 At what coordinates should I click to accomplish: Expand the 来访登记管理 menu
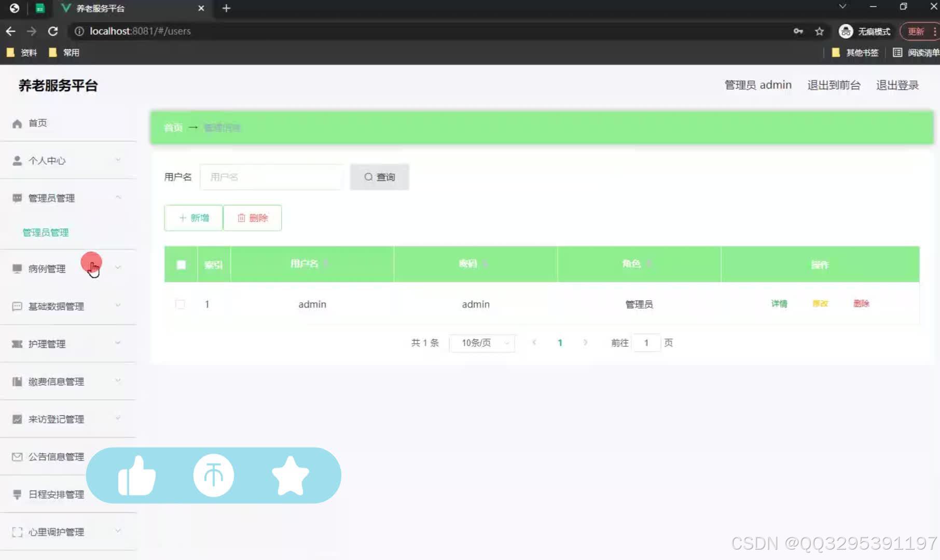coord(68,419)
